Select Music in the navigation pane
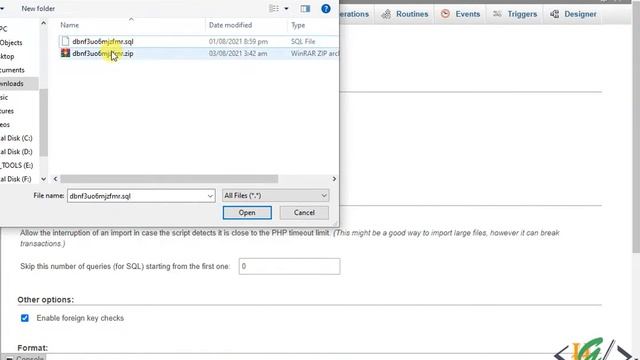 (x=4, y=97)
